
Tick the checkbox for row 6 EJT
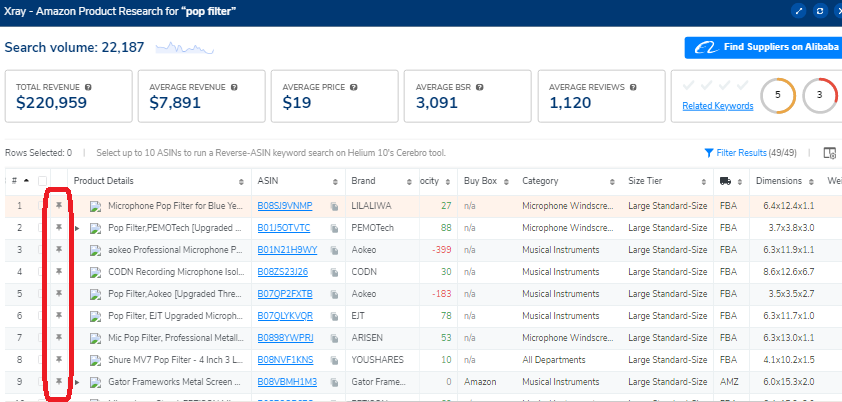tap(41, 316)
